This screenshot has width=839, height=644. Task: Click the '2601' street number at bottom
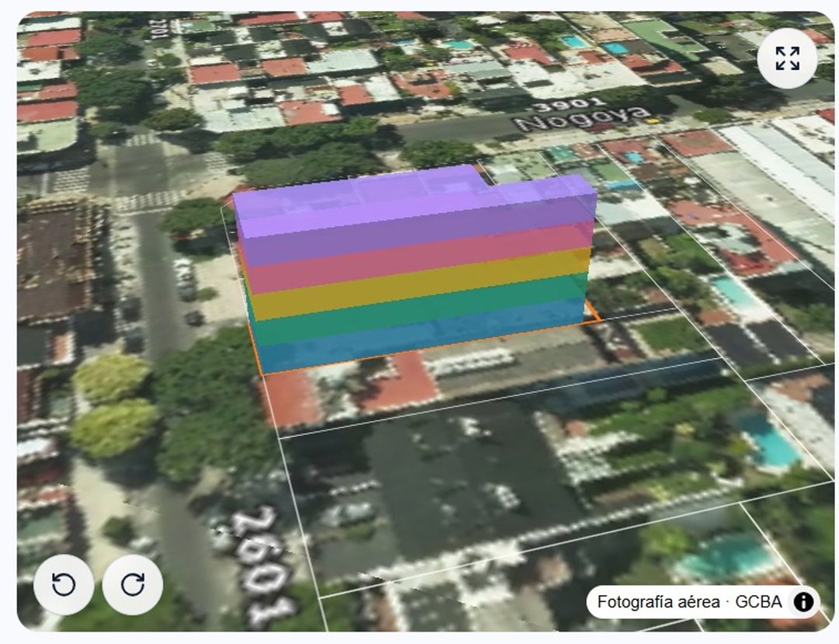point(264,568)
